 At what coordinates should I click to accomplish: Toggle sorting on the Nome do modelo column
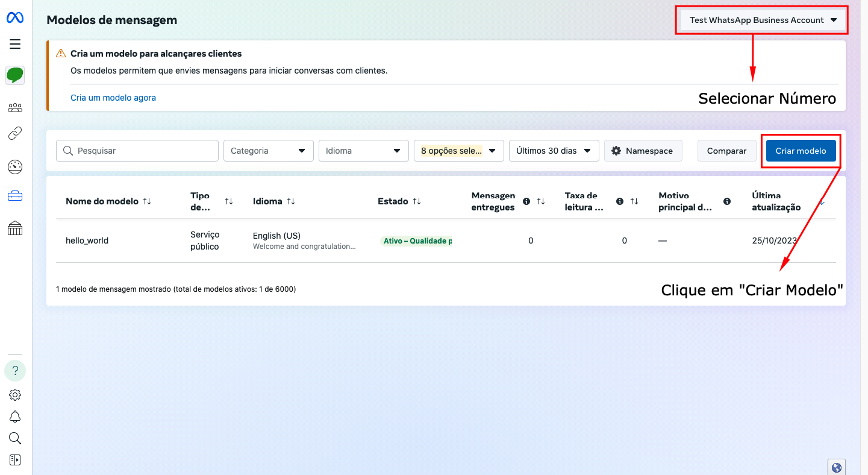(148, 201)
